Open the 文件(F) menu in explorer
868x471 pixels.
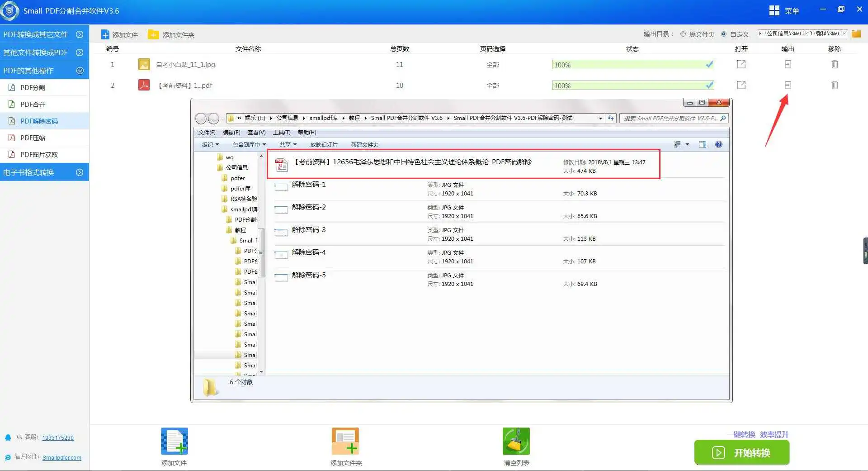tap(207, 133)
